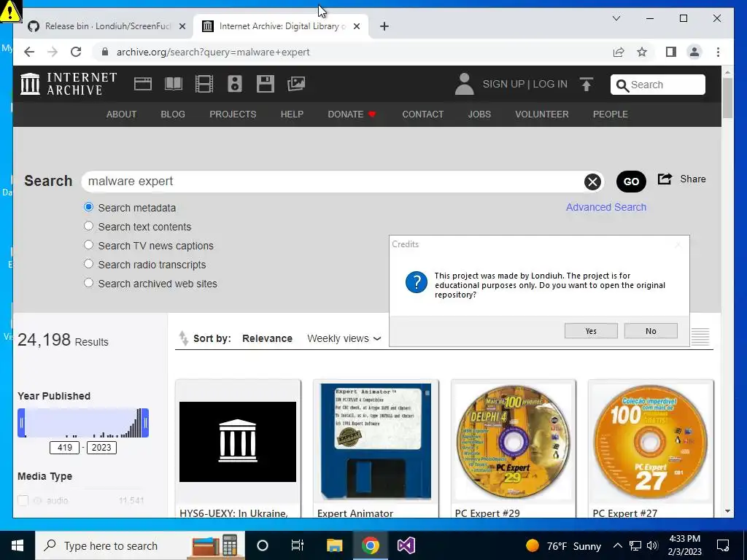Open Chrome tab search chevron

coord(616,18)
